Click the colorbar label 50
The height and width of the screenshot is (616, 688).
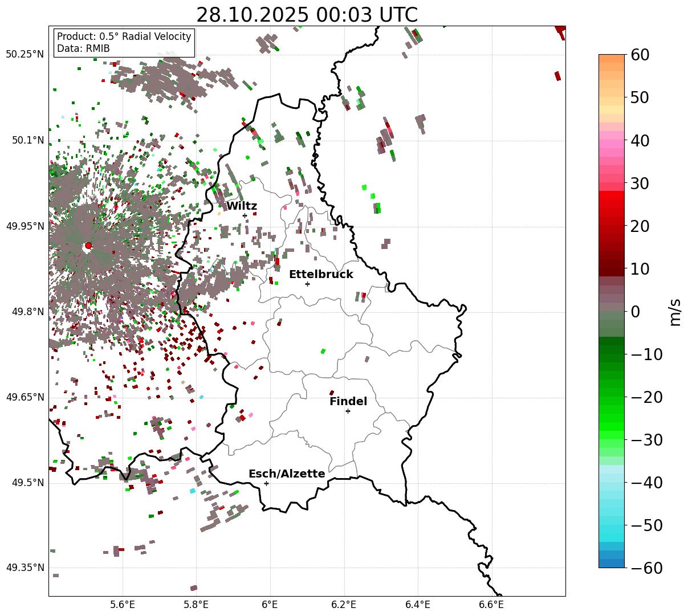(640, 97)
